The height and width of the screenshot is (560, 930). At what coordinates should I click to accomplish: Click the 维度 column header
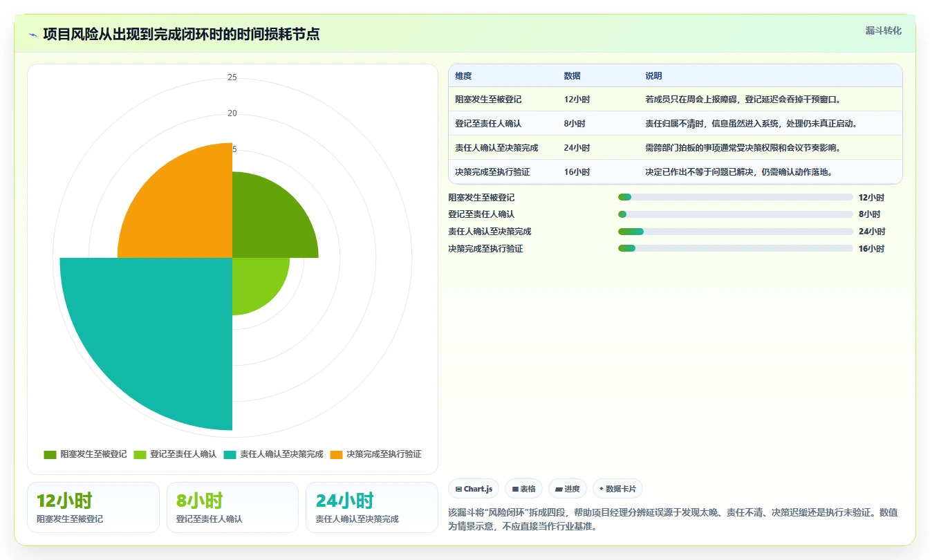[x=463, y=76]
